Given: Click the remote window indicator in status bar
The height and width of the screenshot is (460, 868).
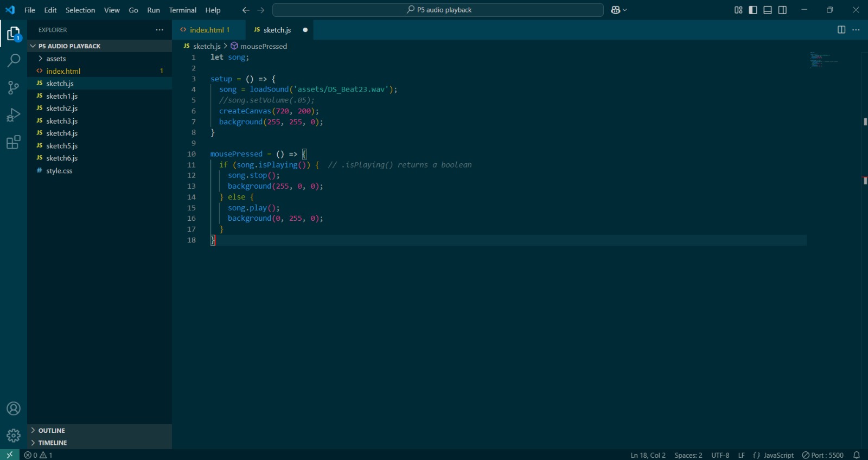Looking at the screenshot, I should click(x=10, y=455).
